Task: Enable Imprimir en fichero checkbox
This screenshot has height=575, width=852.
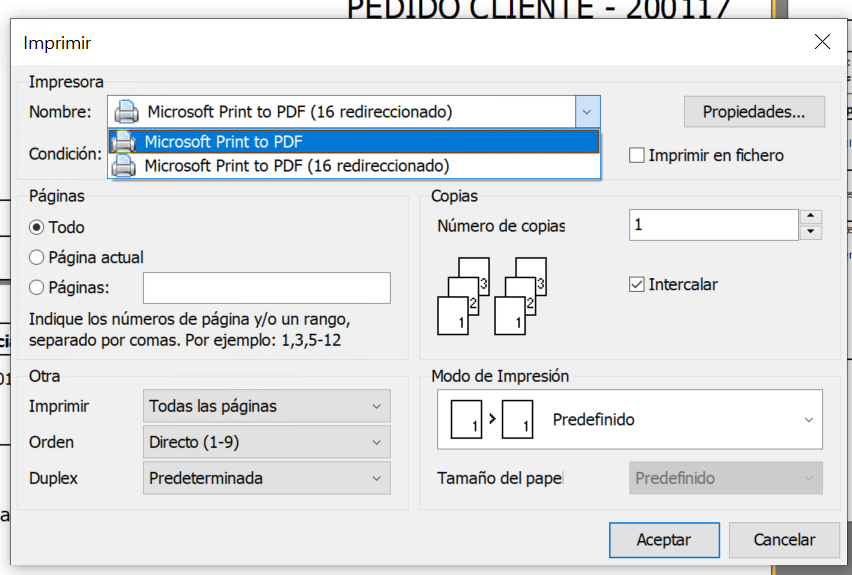Action: click(636, 155)
